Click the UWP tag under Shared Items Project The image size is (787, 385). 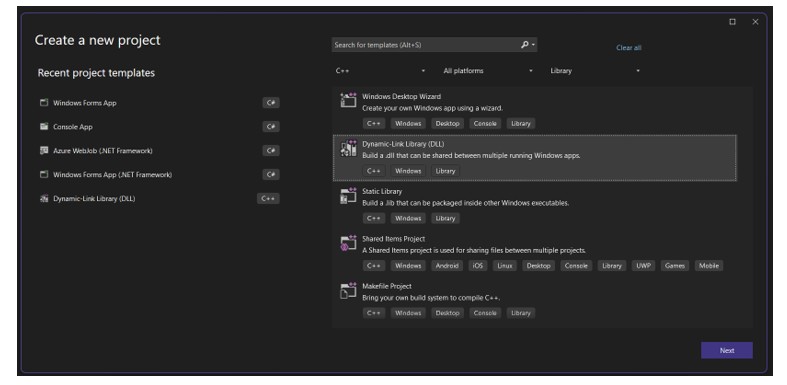coord(643,266)
